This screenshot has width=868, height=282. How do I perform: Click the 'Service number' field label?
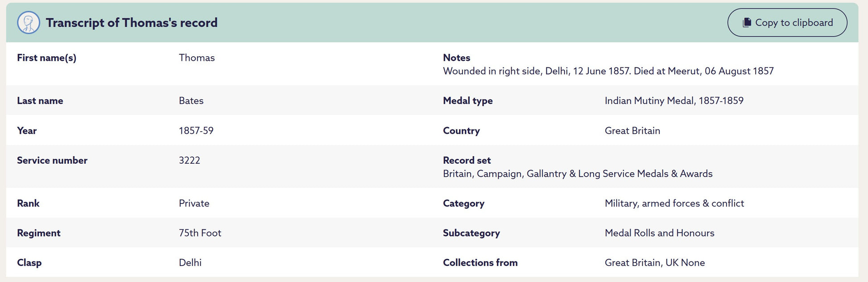click(x=52, y=161)
